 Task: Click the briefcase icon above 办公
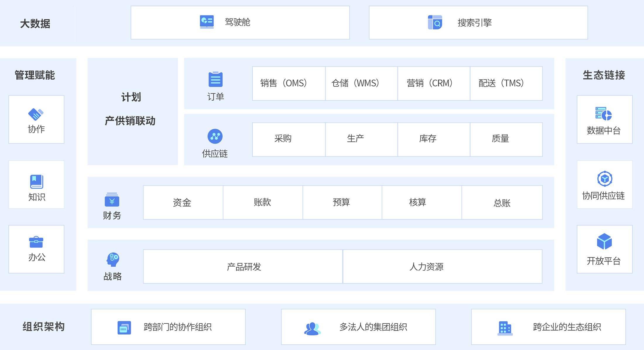tap(36, 242)
